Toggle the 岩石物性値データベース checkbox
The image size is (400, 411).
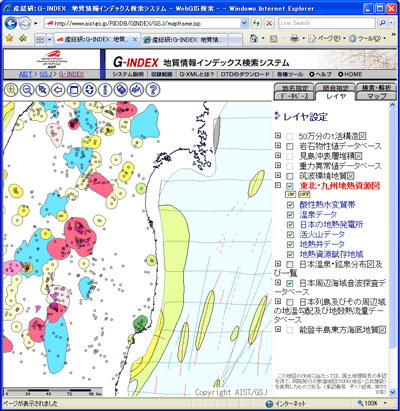click(x=290, y=146)
